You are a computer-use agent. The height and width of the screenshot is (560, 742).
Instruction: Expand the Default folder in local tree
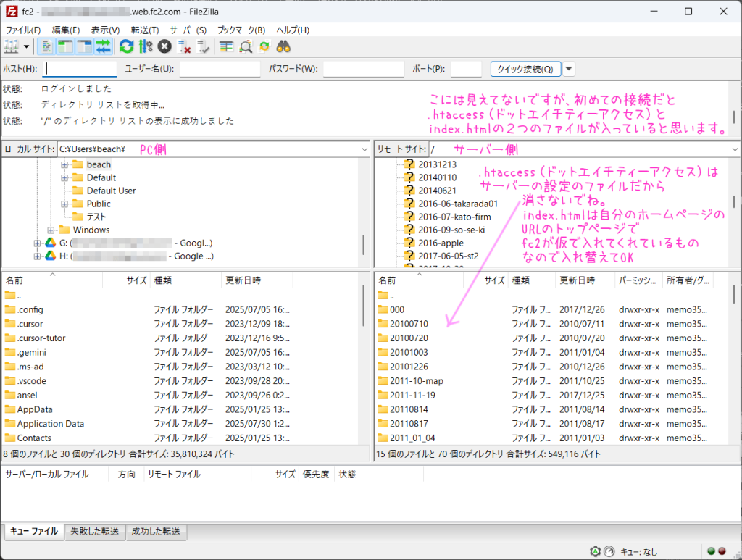click(64, 178)
